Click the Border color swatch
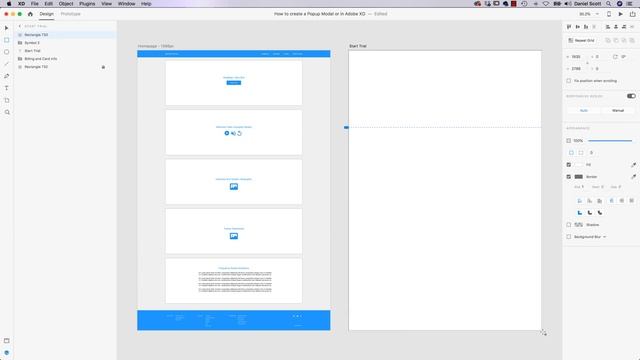This screenshot has width=640, height=360. (579, 177)
